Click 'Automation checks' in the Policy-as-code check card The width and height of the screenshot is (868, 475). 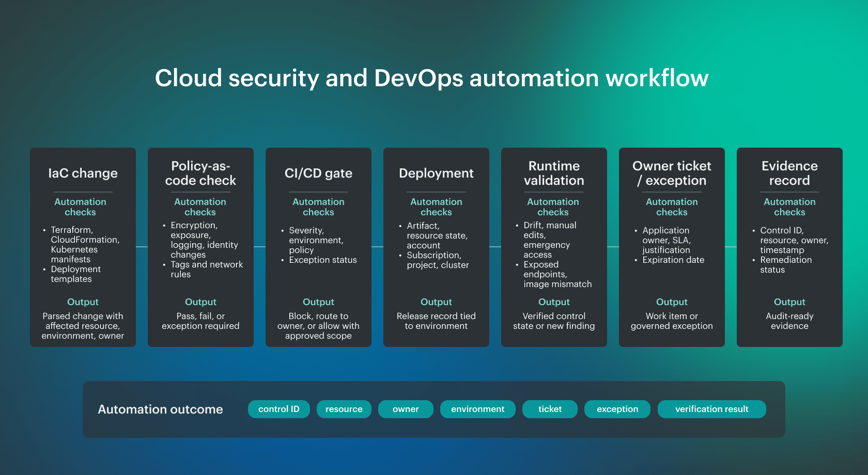[200, 207]
